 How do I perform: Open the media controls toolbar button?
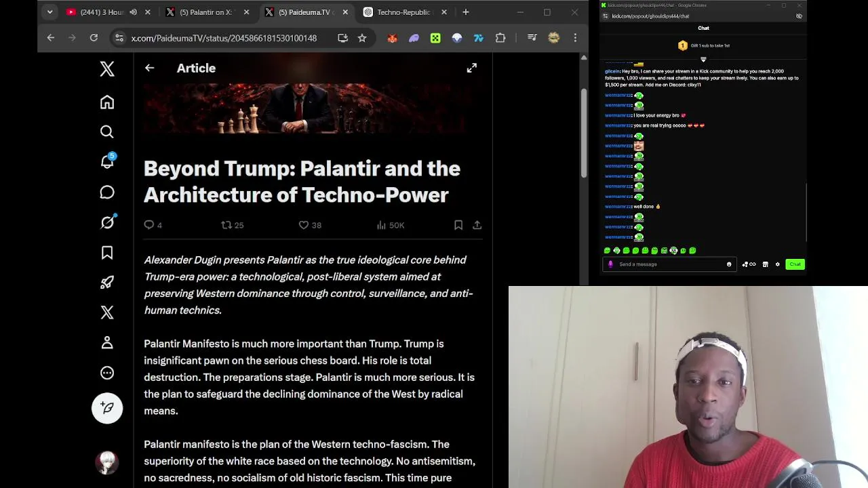[532, 38]
